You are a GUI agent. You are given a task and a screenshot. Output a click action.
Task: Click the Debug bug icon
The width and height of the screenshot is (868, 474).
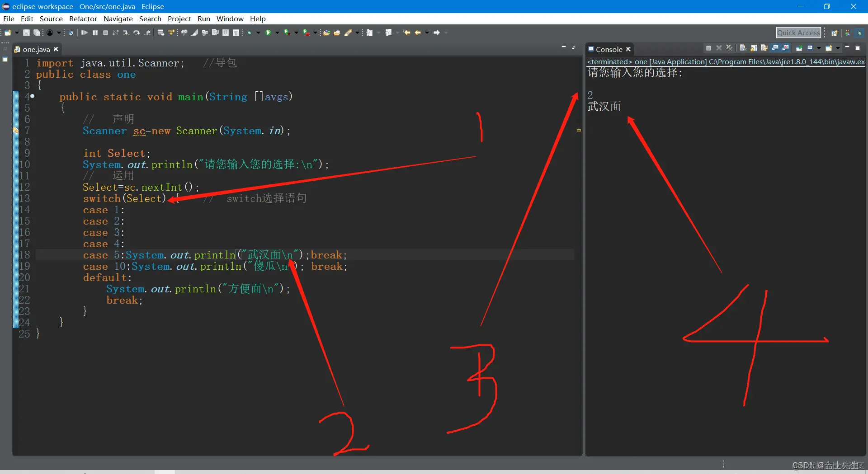tap(249, 33)
